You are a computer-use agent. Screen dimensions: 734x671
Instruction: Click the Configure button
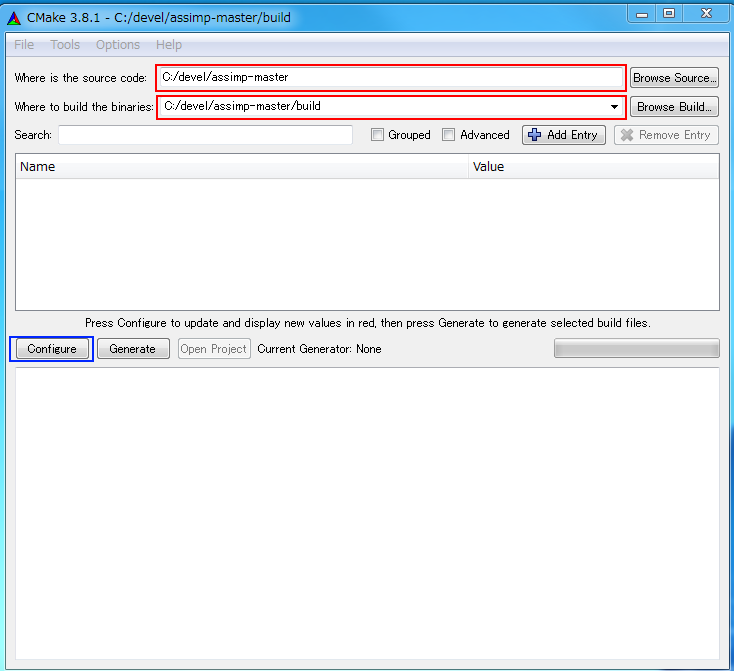point(51,349)
